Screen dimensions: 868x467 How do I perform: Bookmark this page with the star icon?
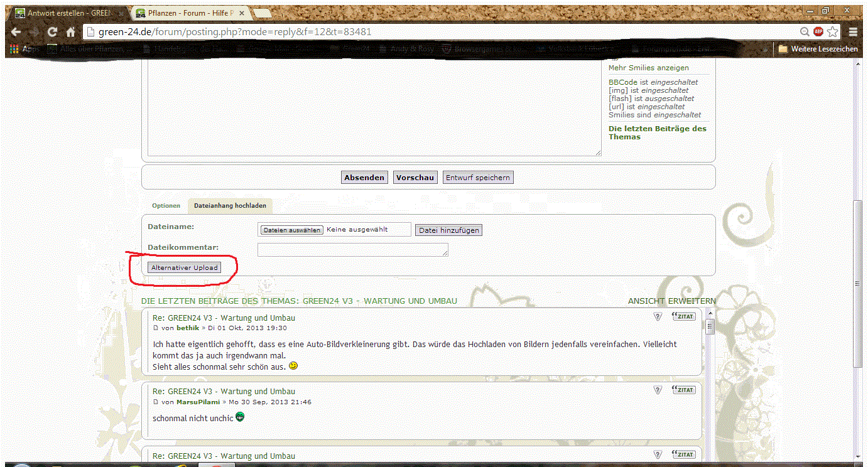tap(833, 31)
